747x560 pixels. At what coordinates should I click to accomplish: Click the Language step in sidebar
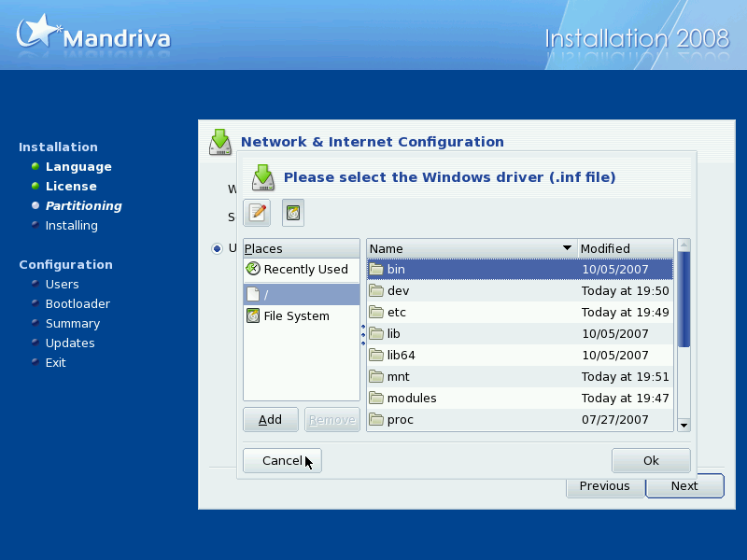click(78, 167)
